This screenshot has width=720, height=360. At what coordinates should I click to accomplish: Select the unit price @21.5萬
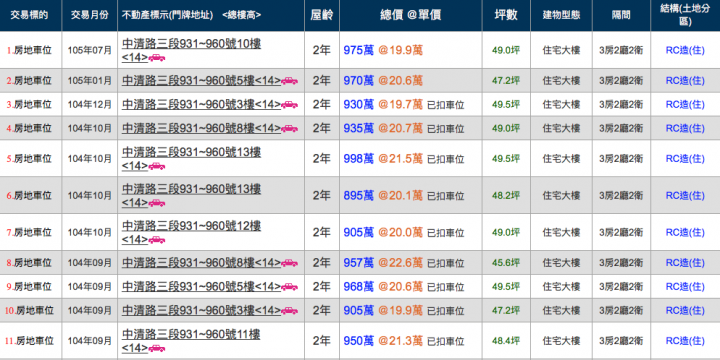pyautogui.click(x=400, y=159)
